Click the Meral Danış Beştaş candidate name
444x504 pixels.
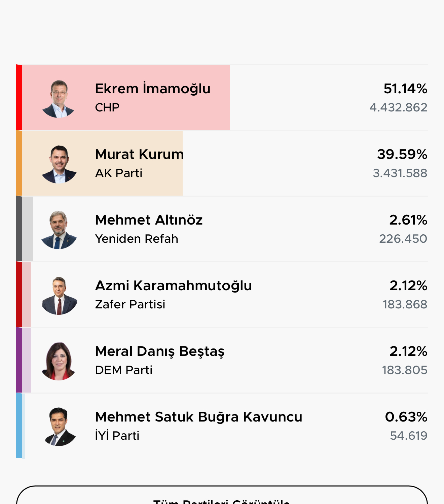(x=160, y=352)
